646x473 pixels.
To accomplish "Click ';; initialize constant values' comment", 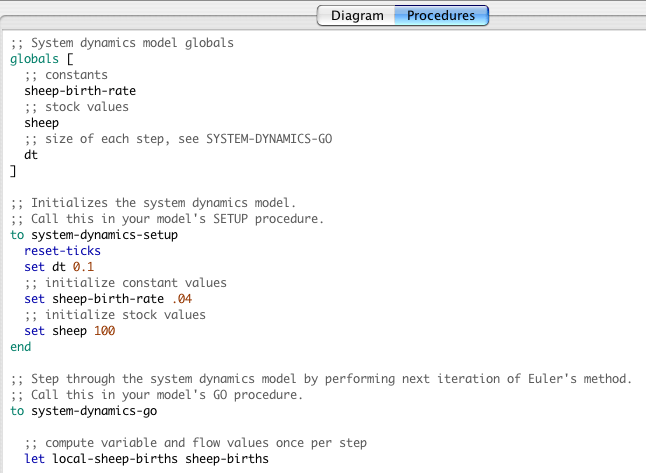I will (x=125, y=283).
